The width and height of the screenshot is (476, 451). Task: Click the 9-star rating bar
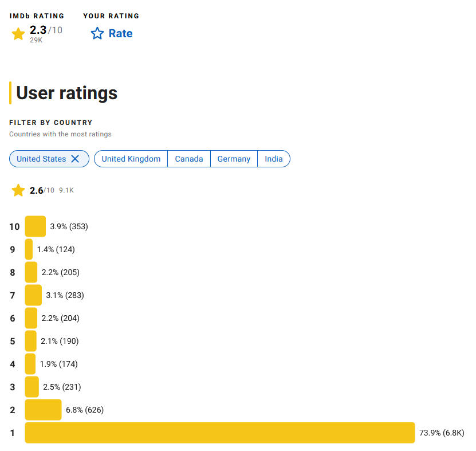click(x=29, y=249)
